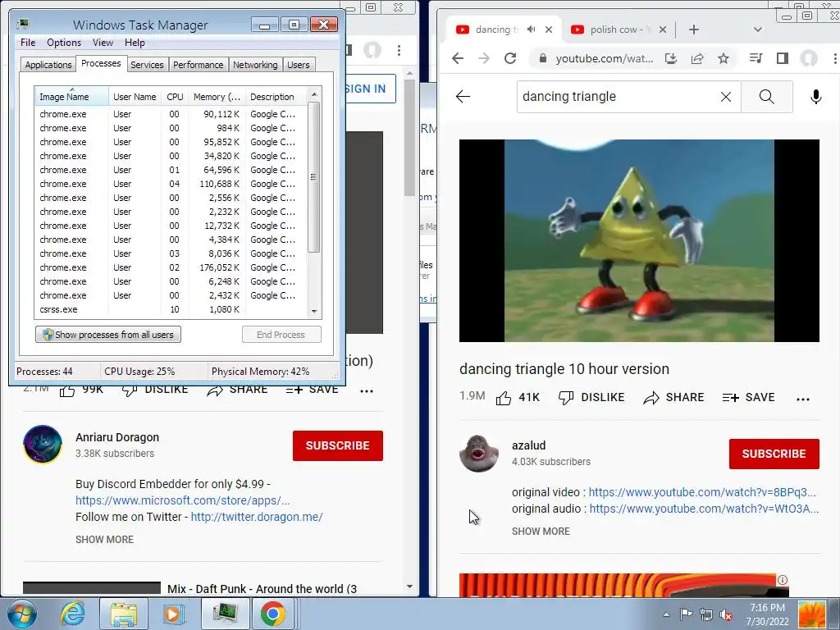Click Show processes from all users
This screenshot has height=630, width=840.
pos(108,335)
